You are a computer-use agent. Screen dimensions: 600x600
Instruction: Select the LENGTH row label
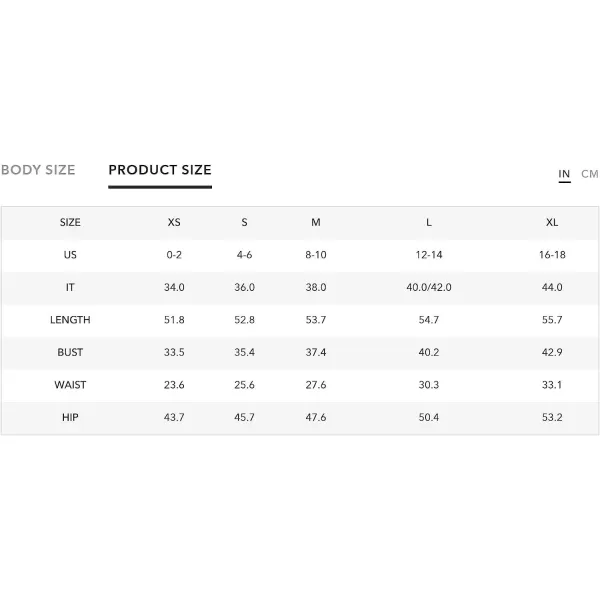tap(70, 320)
